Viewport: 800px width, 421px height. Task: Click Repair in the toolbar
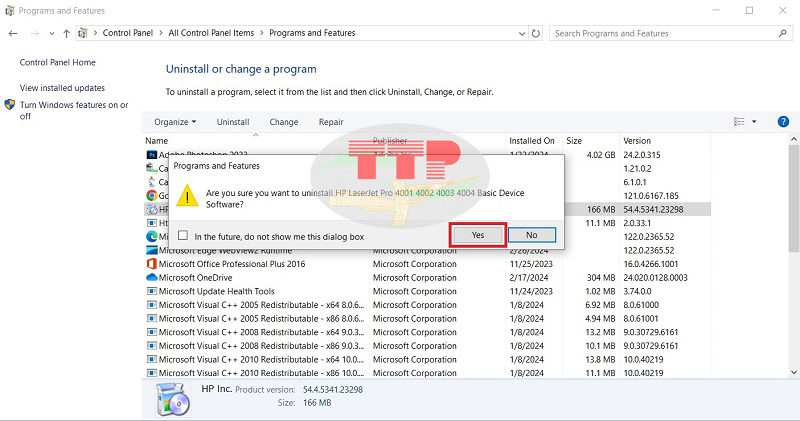(x=331, y=122)
